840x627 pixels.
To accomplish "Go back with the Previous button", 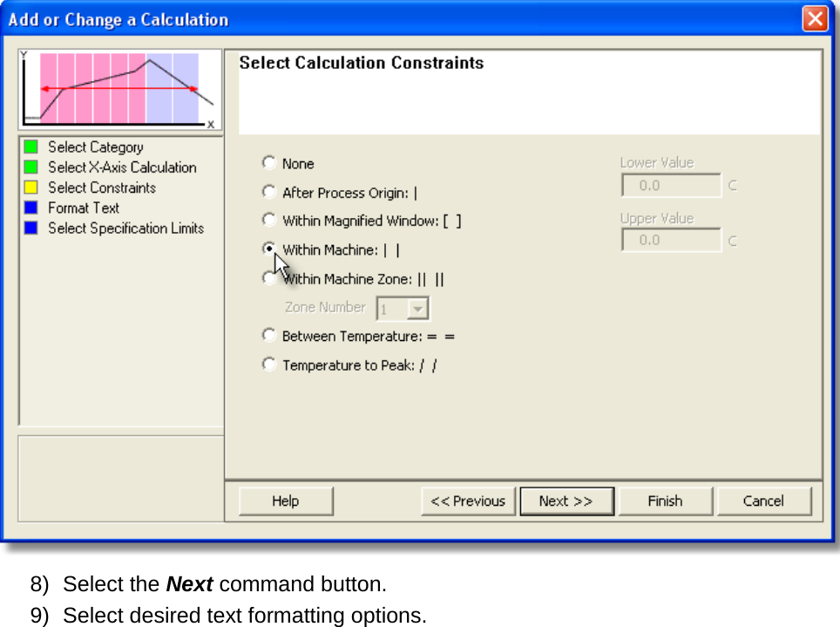I will coord(468,501).
